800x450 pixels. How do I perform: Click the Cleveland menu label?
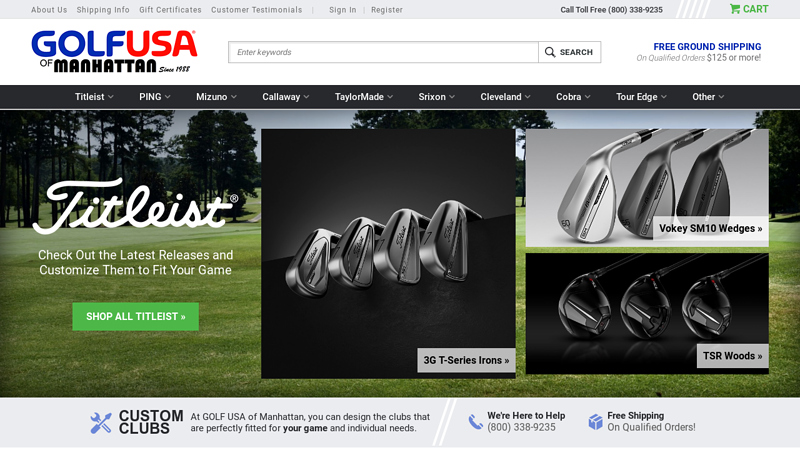pyautogui.click(x=501, y=97)
